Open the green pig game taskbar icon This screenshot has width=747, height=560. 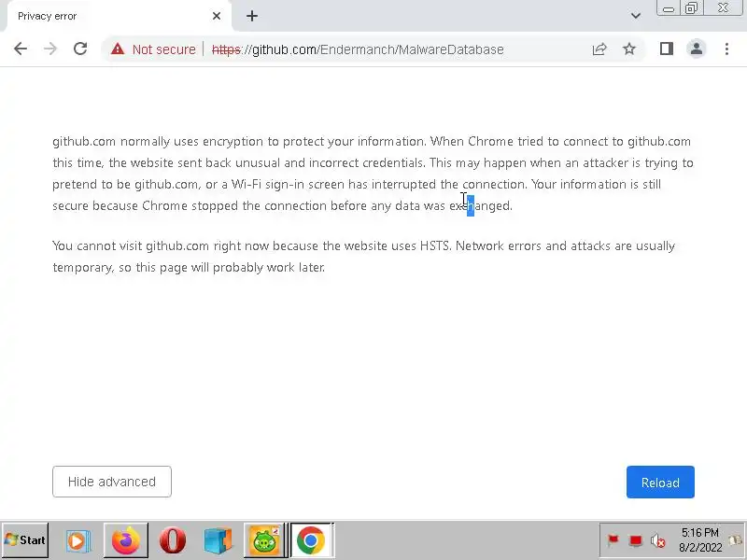(265, 540)
